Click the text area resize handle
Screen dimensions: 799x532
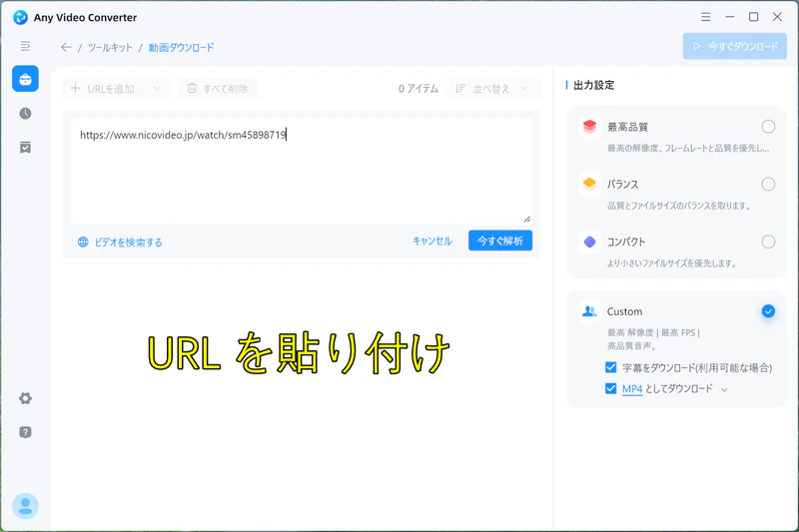527,219
